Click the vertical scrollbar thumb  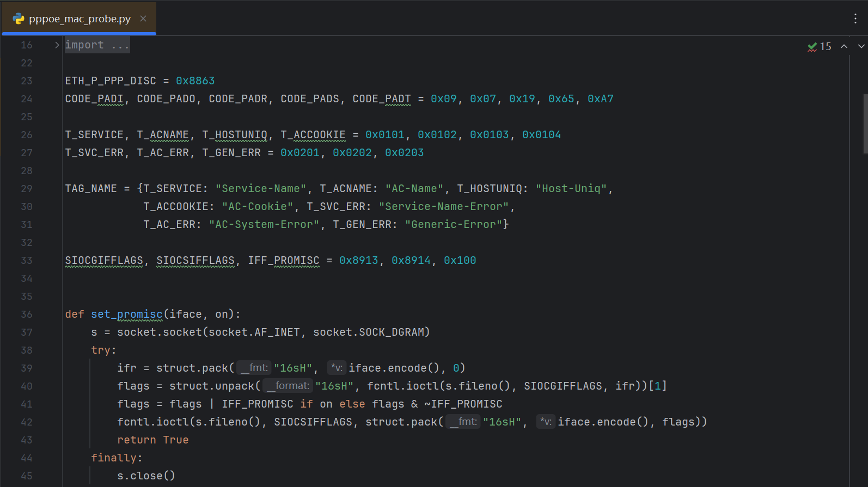pyautogui.click(x=865, y=124)
